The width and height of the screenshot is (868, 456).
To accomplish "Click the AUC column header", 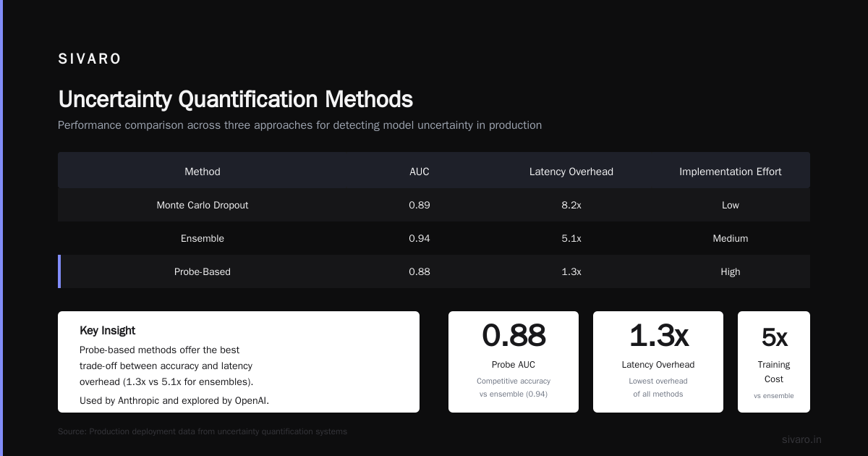I will (420, 172).
